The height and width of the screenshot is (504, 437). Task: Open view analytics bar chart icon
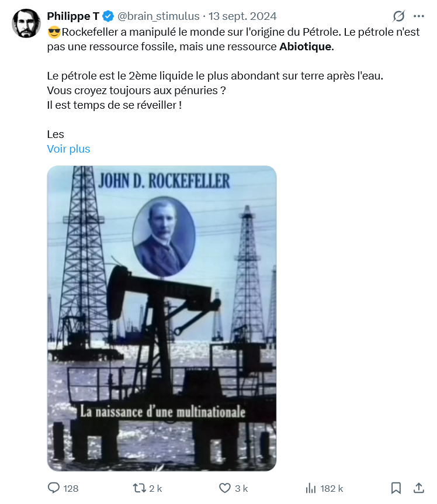pos(310,488)
